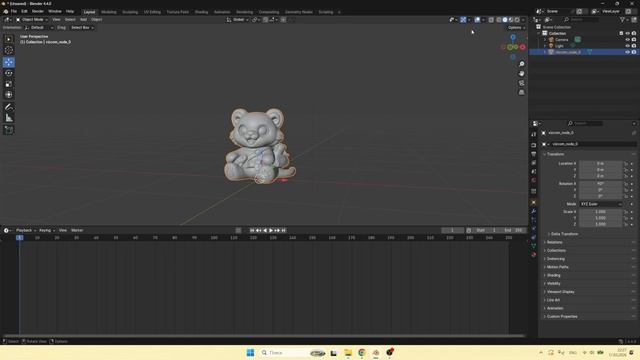Expand the Delta Transform panel
640x360 pixels.
tap(564, 234)
